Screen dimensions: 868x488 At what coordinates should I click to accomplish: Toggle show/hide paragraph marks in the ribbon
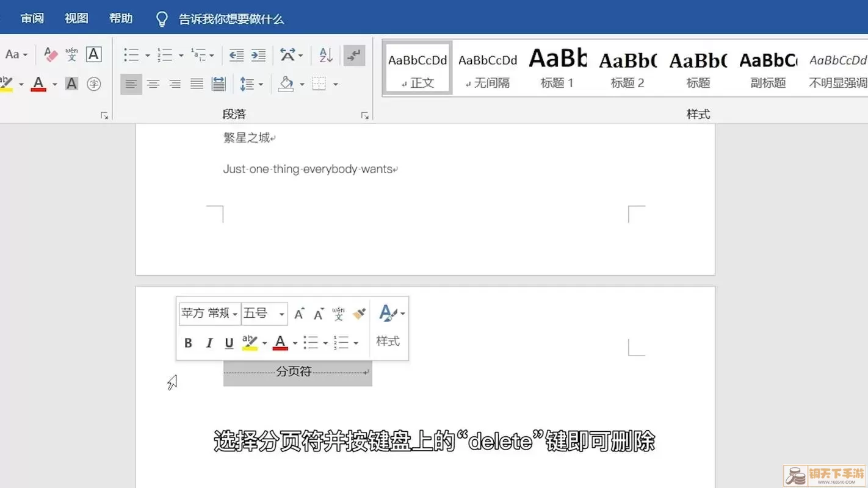(354, 55)
